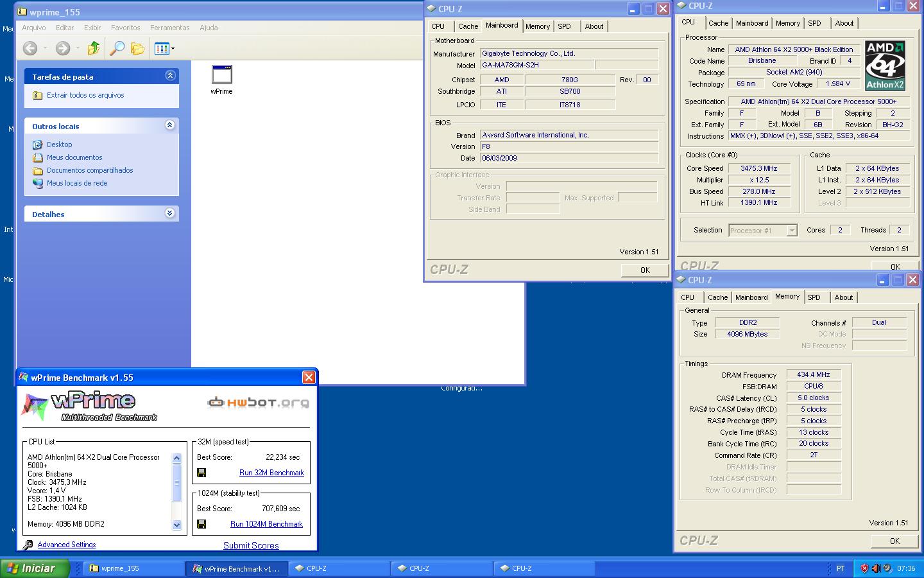Click the Forward arrow in the Explorer toolbar

tap(62, 48)
